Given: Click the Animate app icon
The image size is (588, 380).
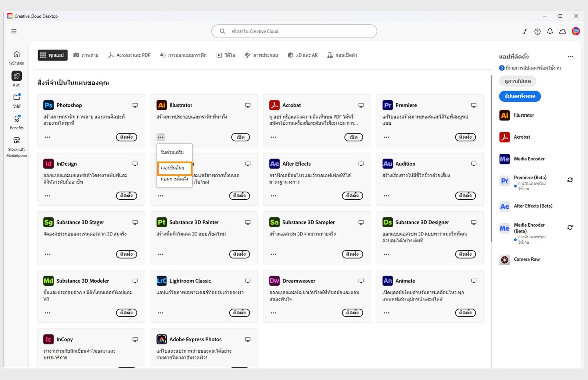Looking at the screenshot, I should 387,281.
